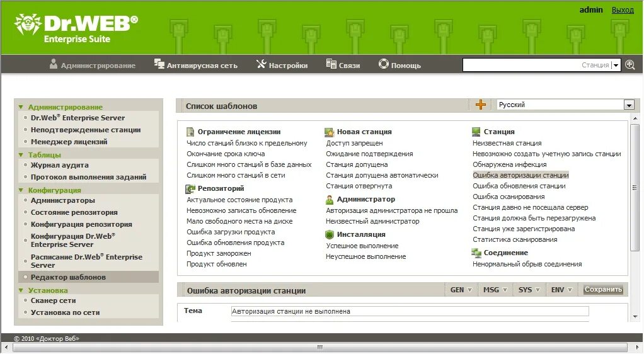Select template Число станций близко к предельному
The height and width of the screenshot is (354, 644).
pyautogui.click(x=247, y=144)
